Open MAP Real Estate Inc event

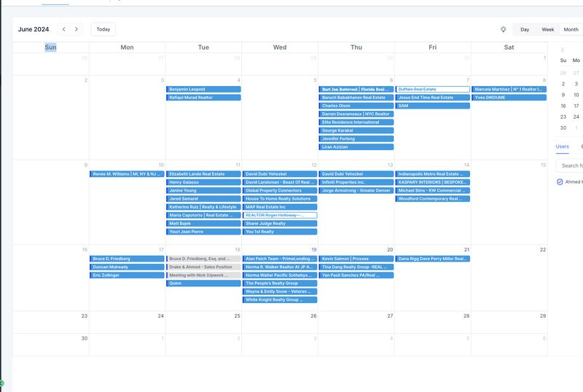click(280, 207)
